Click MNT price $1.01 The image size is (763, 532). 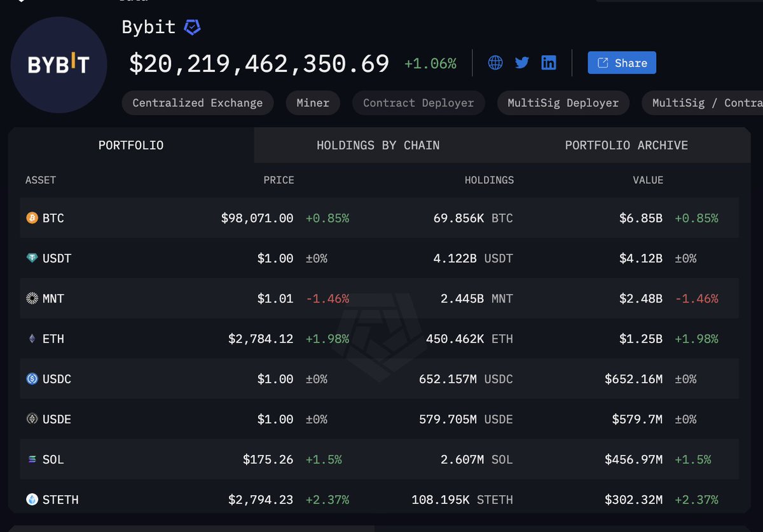point(275,298)
